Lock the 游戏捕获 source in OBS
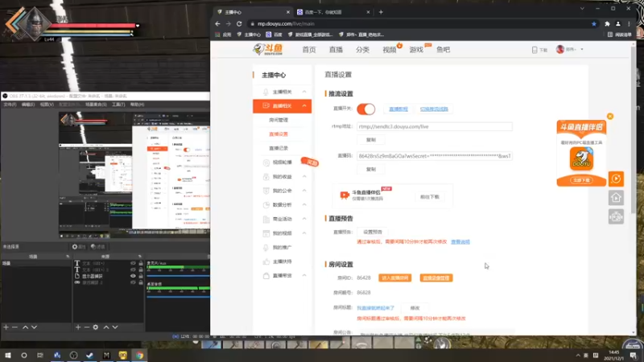The height and width of the screenshot is (362, 644). pyautogui.click(x=141, y=282)
